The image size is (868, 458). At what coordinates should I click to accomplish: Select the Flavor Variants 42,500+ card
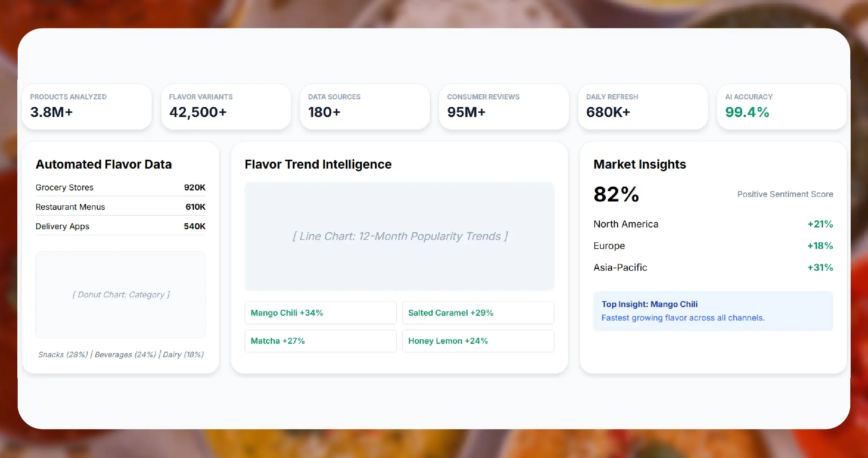(226, 107)
